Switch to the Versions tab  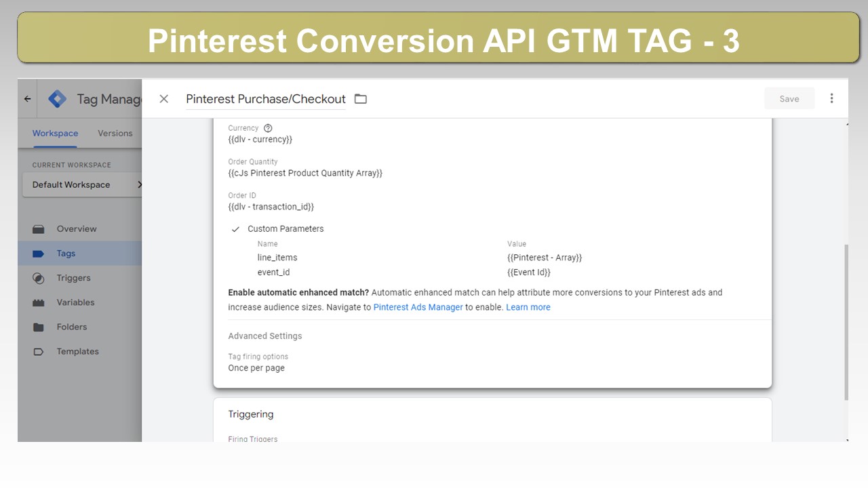coord(115,134)
